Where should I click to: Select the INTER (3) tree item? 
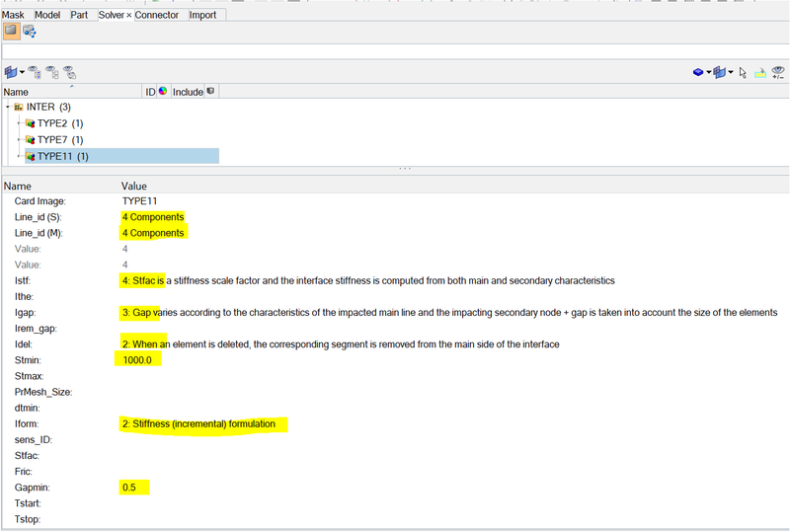coord(48,107)
